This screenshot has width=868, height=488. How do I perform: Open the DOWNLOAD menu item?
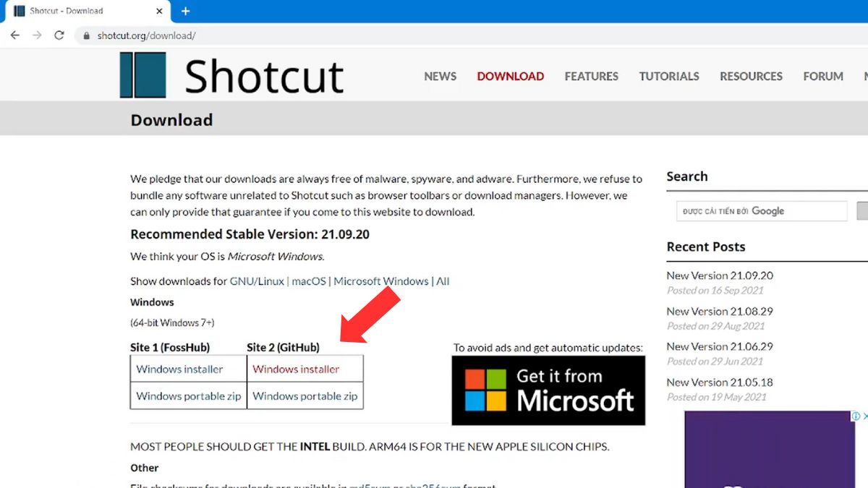(510, 76)
